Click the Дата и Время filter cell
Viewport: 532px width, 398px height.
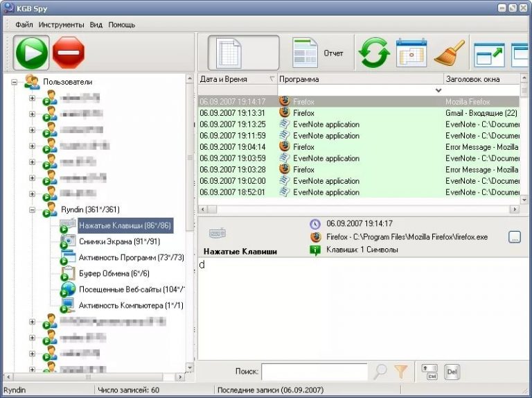point(238,90)
